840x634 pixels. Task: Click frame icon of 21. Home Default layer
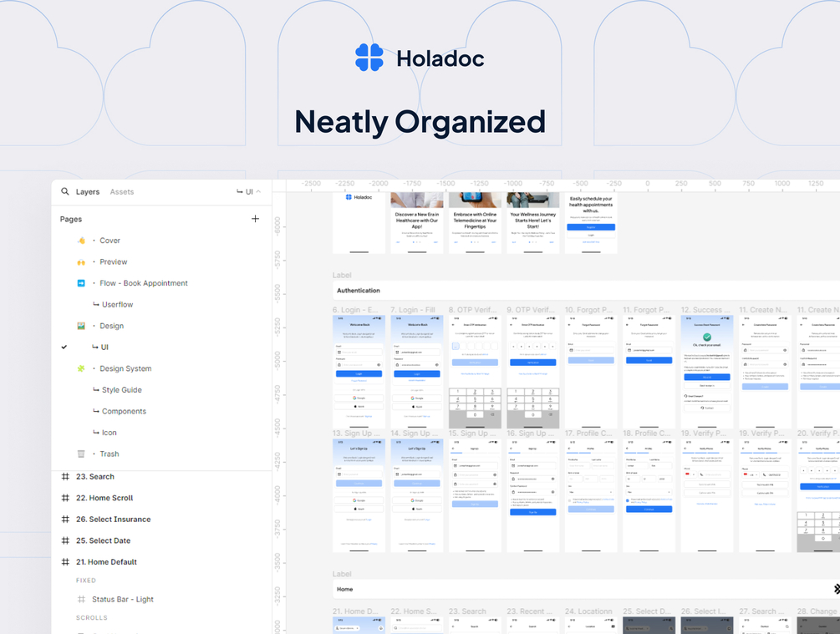click(65, 562)
